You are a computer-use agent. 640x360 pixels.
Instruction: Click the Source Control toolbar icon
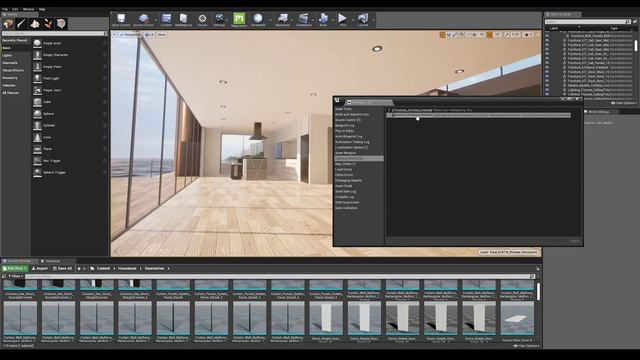[143, 18]
